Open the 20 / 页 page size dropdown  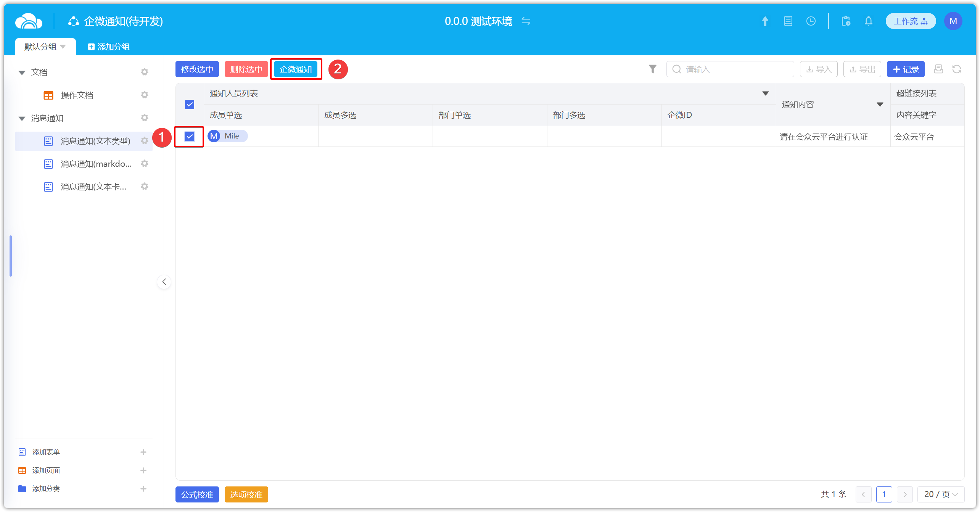(941, 494)
